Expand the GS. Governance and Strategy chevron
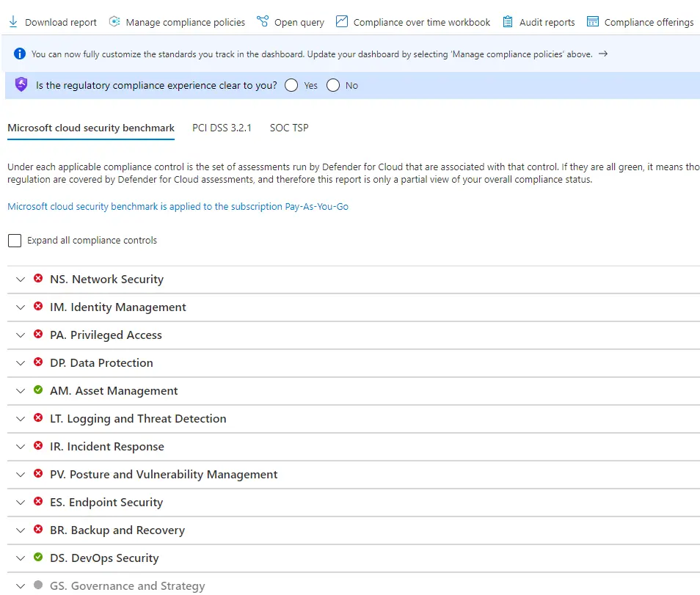Image resolution: width=700 pixels, height=595 pixels. (x=21, y=586)
